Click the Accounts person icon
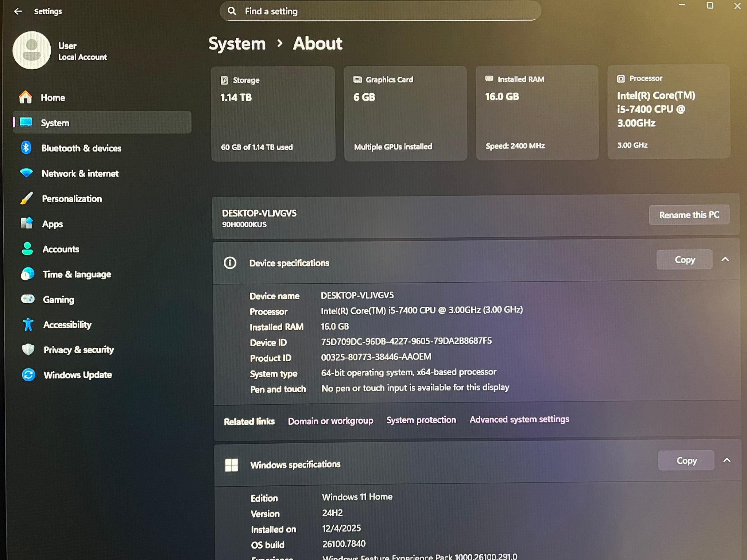The height and width of the screenshot is (560, 747). [27, 249]
